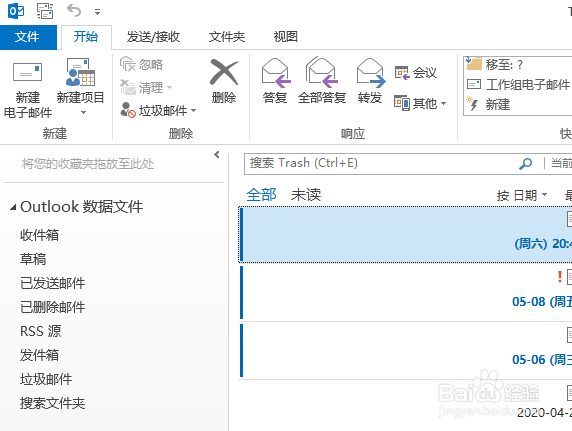This screenshot has height=431, width=572.
Task: Create a new email with 新建电子邮件
Action: (x=28, y=89)
